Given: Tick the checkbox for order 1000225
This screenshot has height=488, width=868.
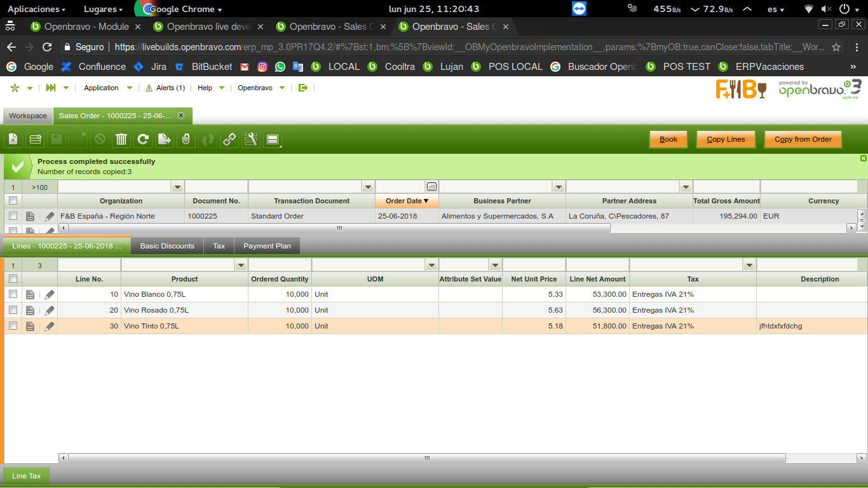Looking at the screenshot, I should [x=13, y=216].
